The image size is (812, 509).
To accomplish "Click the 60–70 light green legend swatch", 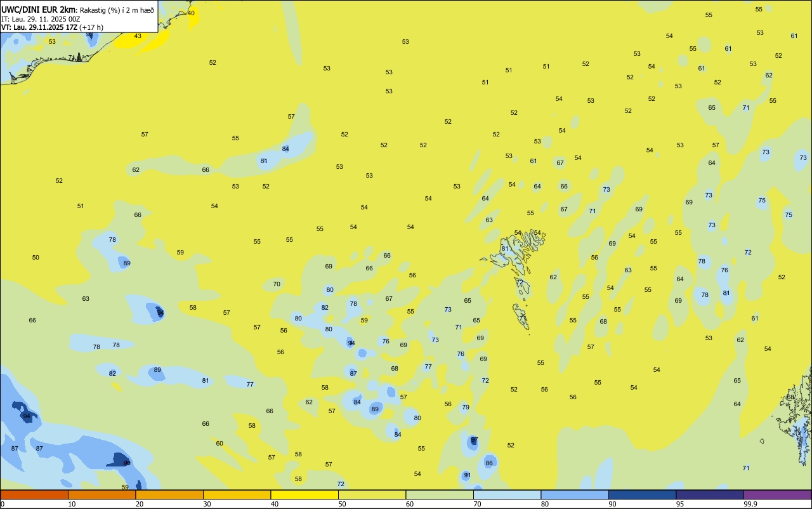I will [440, 494].
